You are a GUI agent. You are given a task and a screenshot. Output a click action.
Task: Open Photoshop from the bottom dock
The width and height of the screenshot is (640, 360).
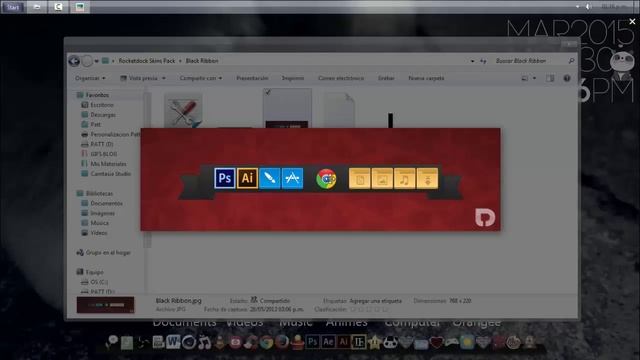coord(313,342)
